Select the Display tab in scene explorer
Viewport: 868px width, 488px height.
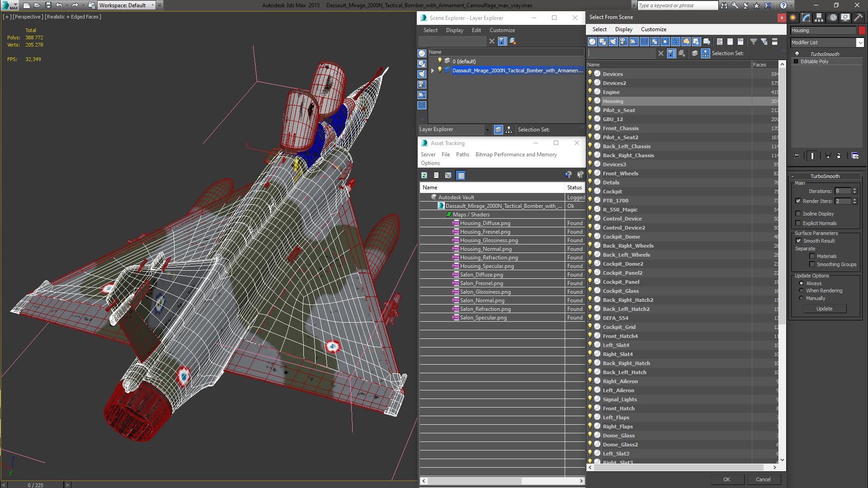[454, 30]
